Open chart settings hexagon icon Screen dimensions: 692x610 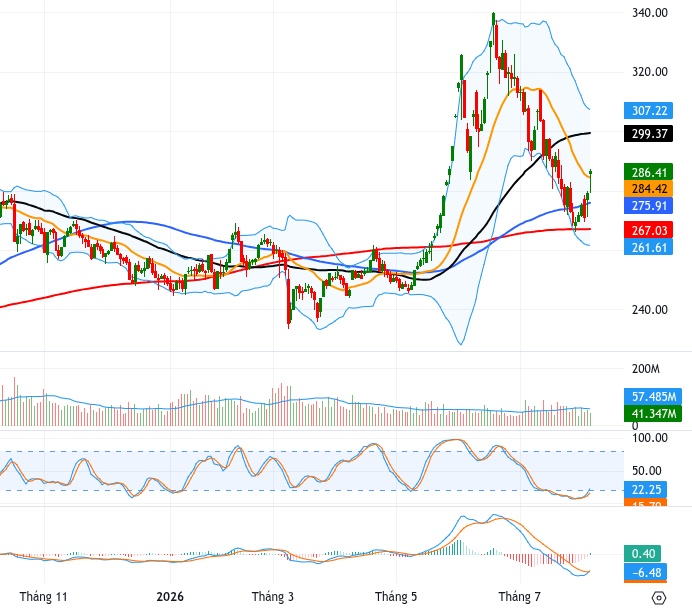tap(658, 598)
